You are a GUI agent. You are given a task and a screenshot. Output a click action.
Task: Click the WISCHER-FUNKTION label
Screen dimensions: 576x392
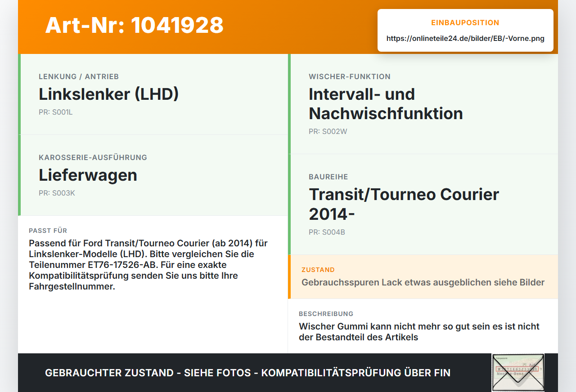(350, 77)
